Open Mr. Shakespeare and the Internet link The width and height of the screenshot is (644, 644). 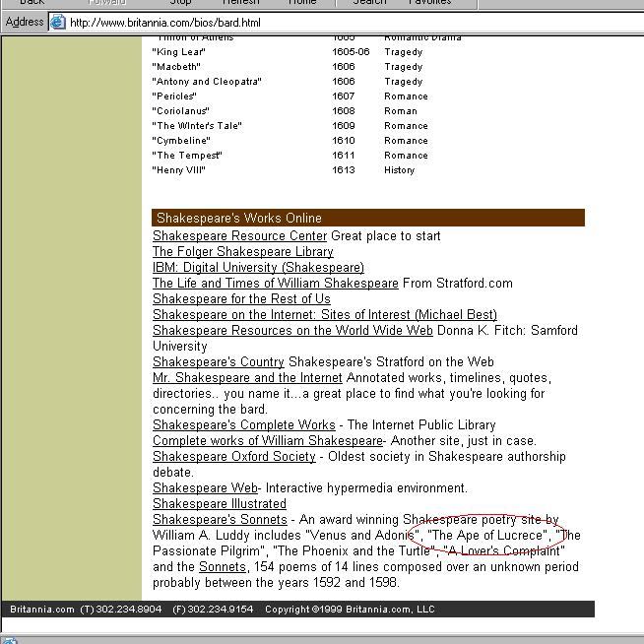[247, 377]
